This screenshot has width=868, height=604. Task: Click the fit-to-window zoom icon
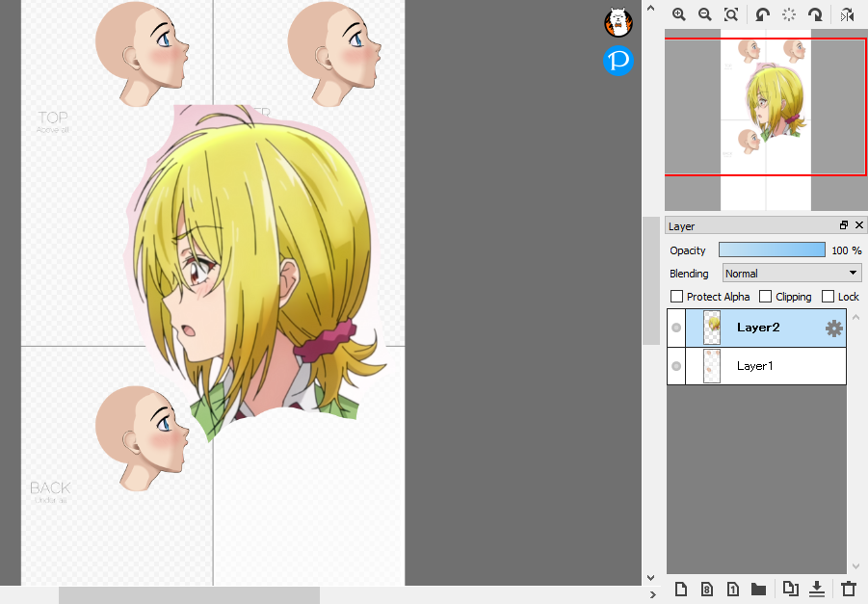731,14
